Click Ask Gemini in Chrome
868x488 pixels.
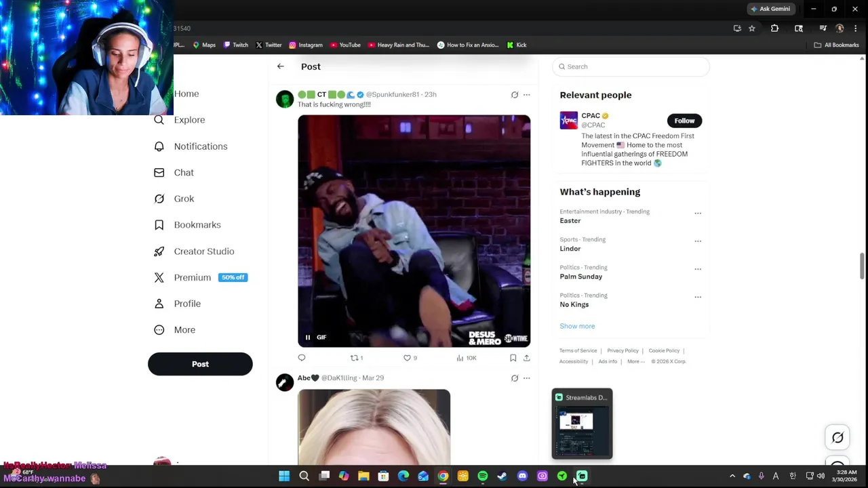(770, 9)
